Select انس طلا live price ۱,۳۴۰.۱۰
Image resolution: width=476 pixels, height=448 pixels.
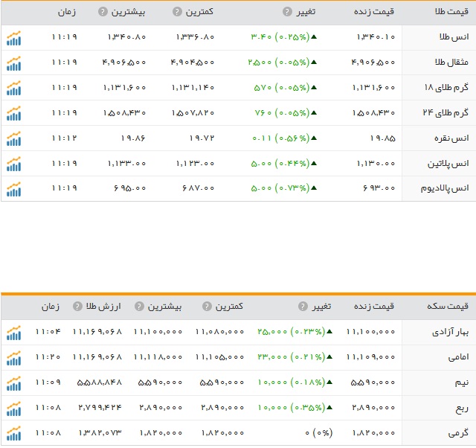tap(376, 37)
